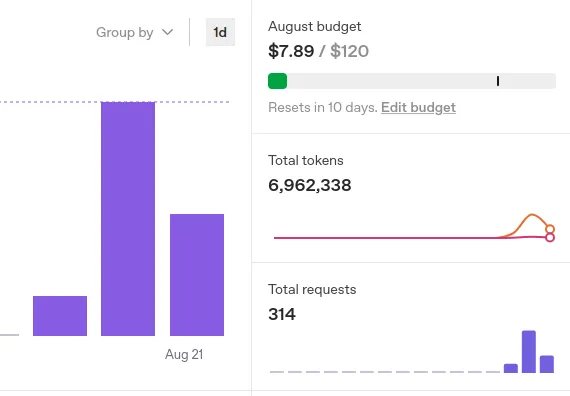
Task: Click the Aug 21 bar in the usage chart
Action: click(197, 275)
